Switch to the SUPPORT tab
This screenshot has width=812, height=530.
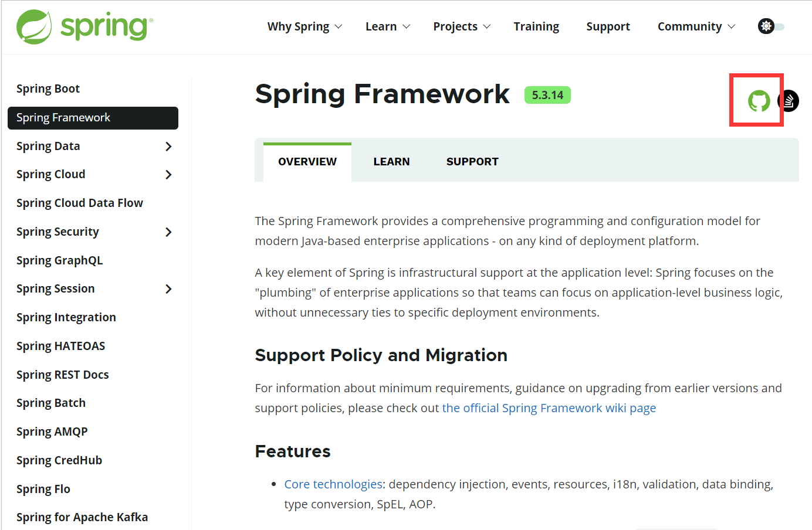(x=472, y=161)
